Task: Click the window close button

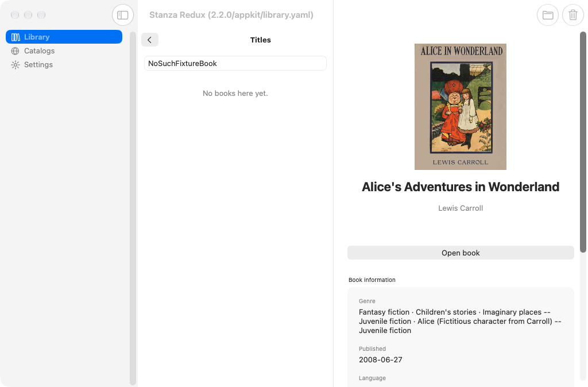Action: [15, 15]
